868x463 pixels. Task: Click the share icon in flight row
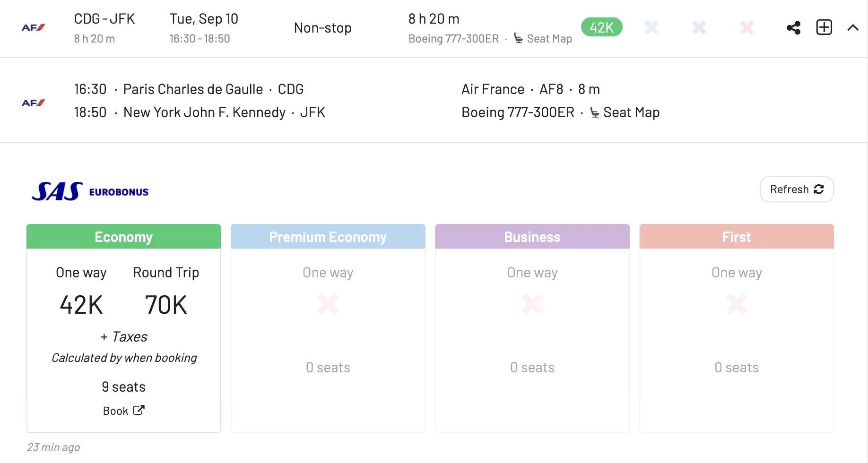[793, 27]
